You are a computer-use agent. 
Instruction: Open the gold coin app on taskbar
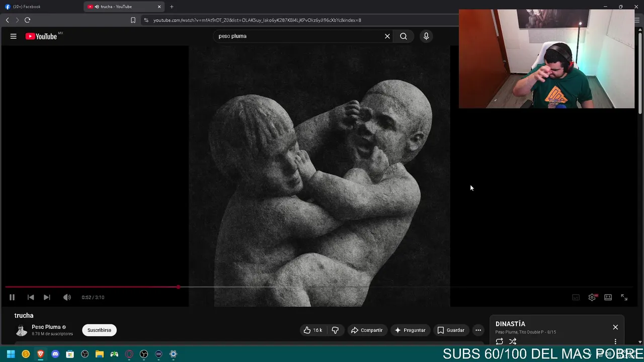26,354
